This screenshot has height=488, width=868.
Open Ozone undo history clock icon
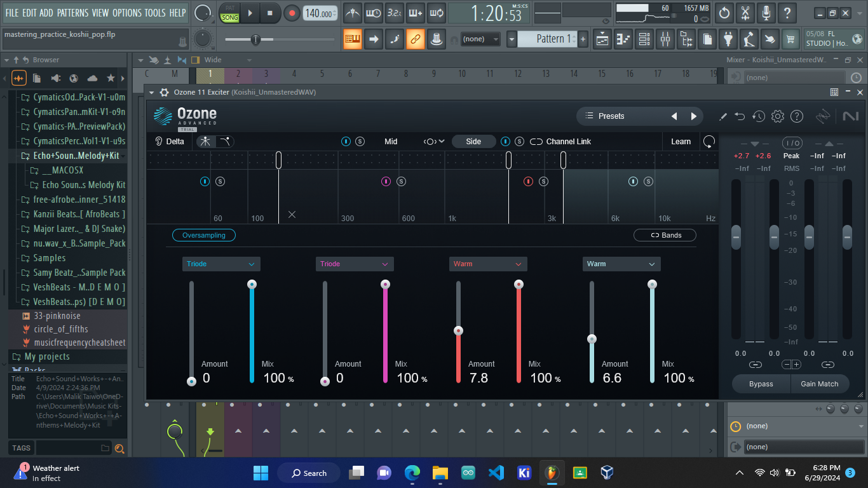759,116
